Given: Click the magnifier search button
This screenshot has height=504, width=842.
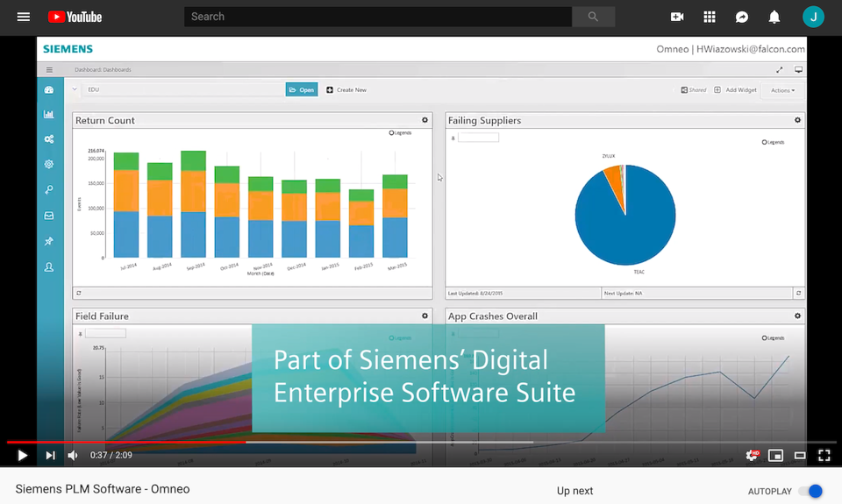Looking at the screenshot, I should (x=594, y=17).
